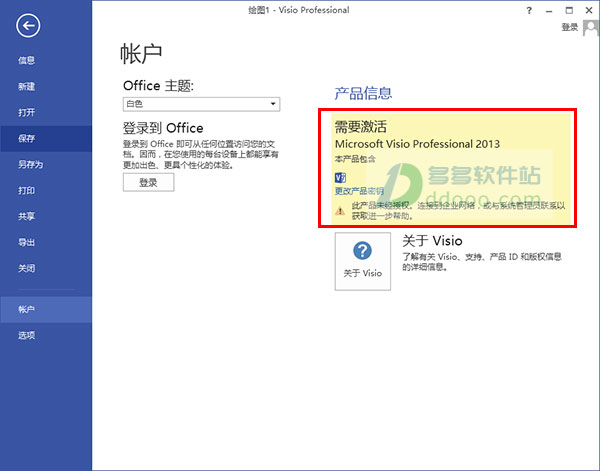Click 登录 sign-in link at top right
Image resolution: width=600 pixels, height=471 pixels.
click(x=569, y=27)
